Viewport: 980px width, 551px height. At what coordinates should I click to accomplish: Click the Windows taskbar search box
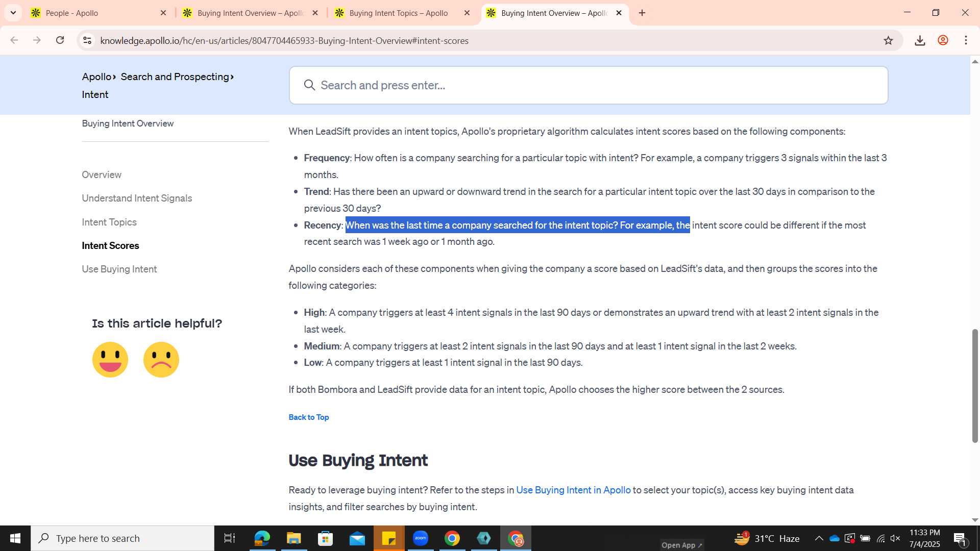click(122, 538)
